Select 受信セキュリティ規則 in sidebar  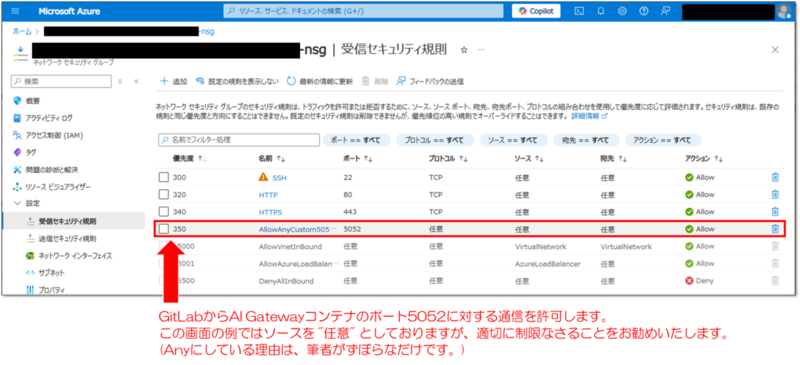(x=67, y=221)
